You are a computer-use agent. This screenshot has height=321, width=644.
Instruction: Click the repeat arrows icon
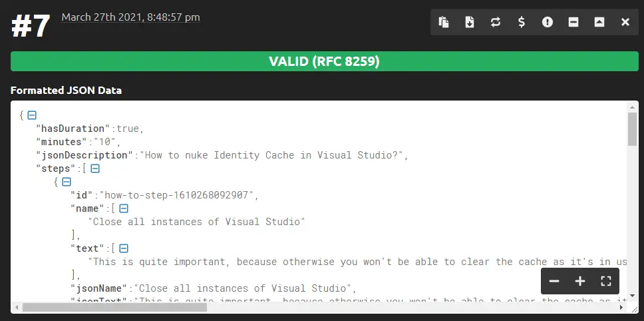coord(496,22)
